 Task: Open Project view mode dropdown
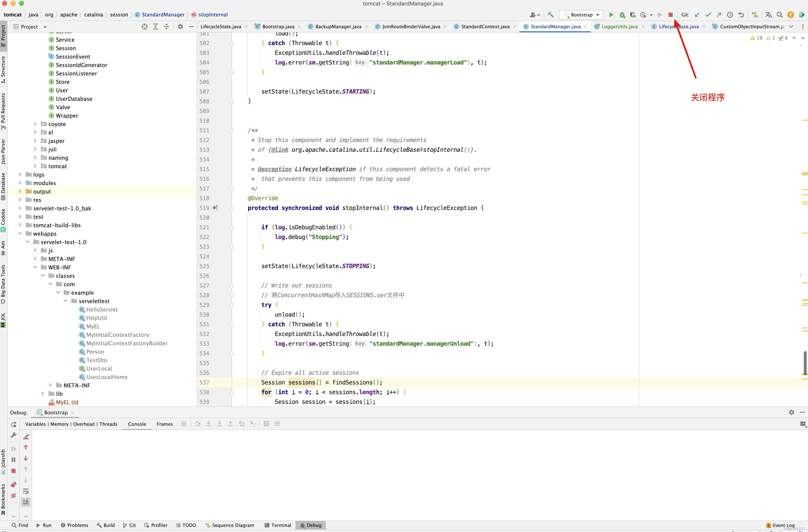[45, 27]
